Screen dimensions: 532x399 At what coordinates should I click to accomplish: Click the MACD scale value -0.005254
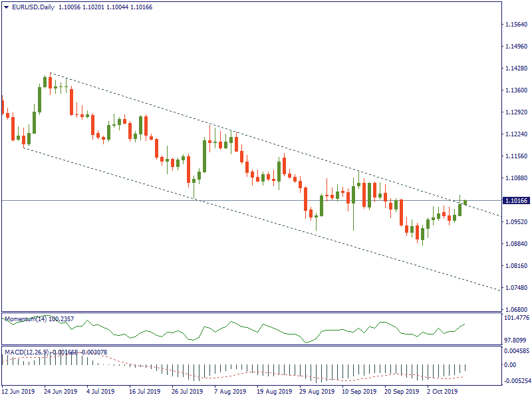[516, 381]
